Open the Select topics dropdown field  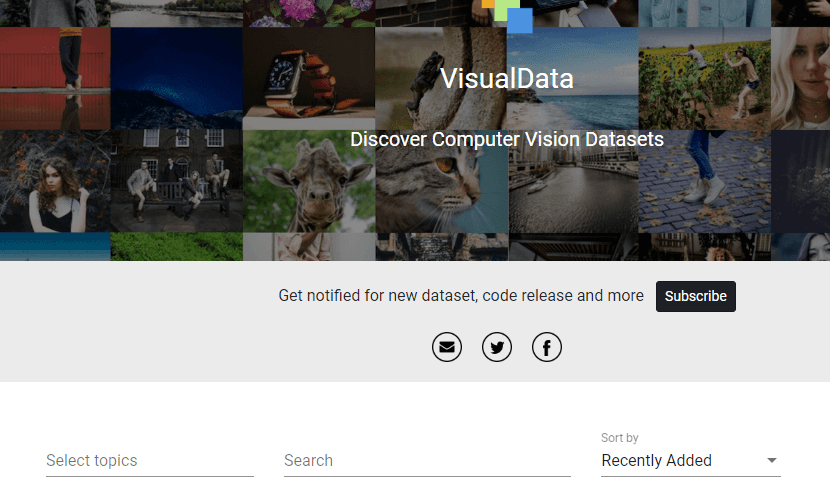tap(150, 461)
